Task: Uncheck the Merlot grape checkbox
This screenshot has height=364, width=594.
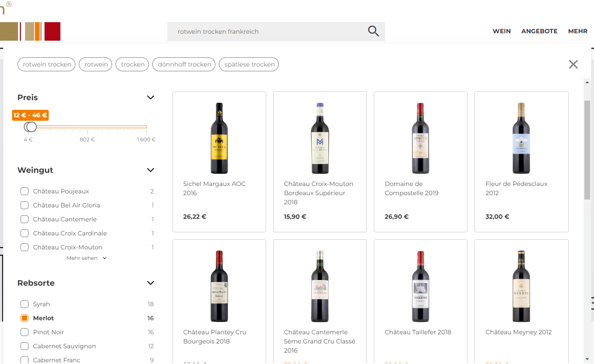Action: pyautogui.click(x=25, y=318)
